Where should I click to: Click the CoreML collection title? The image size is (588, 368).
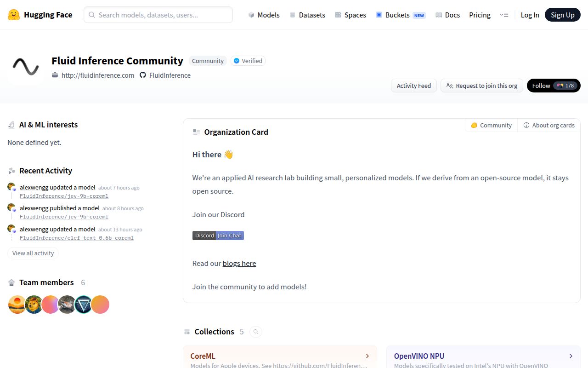tap(203, 356)
